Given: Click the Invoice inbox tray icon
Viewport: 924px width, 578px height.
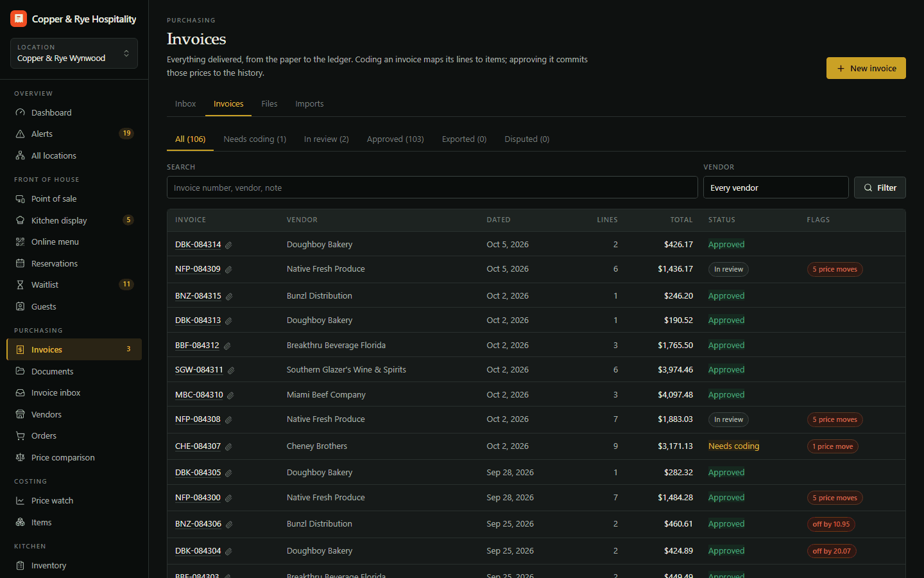Looking at the screenshot, I should [x=20, y=392].
